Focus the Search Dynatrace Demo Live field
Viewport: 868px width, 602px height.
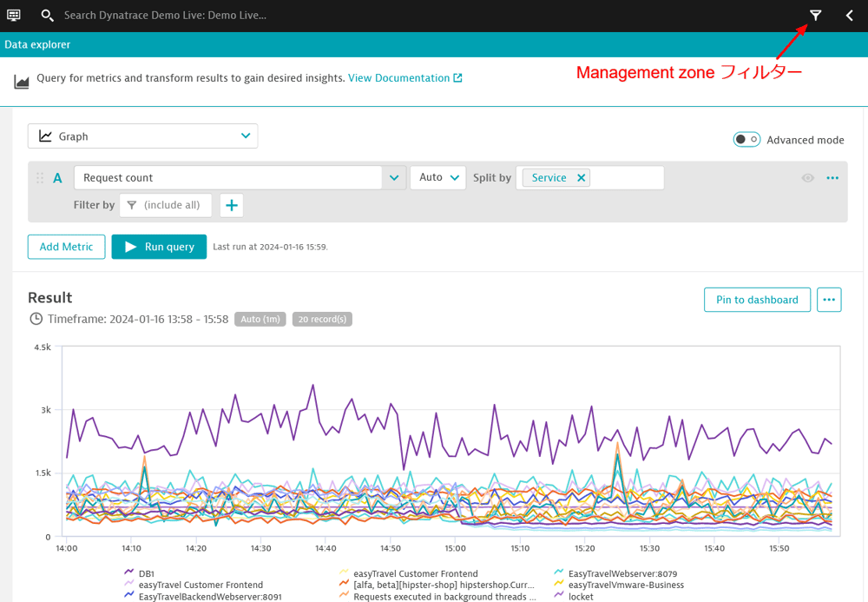click(165, 16)
